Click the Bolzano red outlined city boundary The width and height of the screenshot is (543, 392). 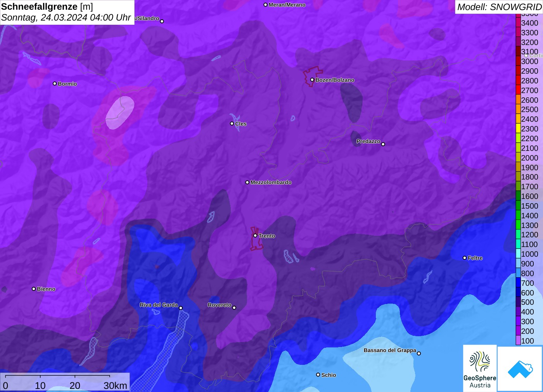point(312,76)
